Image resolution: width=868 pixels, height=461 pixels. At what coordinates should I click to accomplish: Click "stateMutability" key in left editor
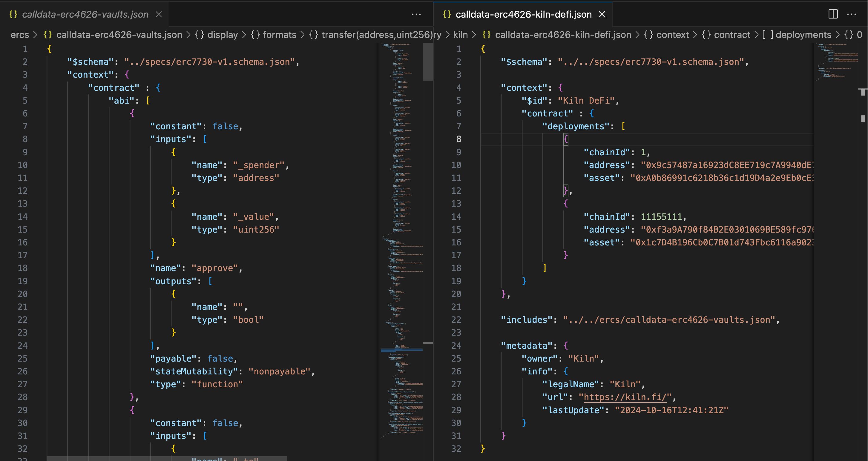pos(196,371)
